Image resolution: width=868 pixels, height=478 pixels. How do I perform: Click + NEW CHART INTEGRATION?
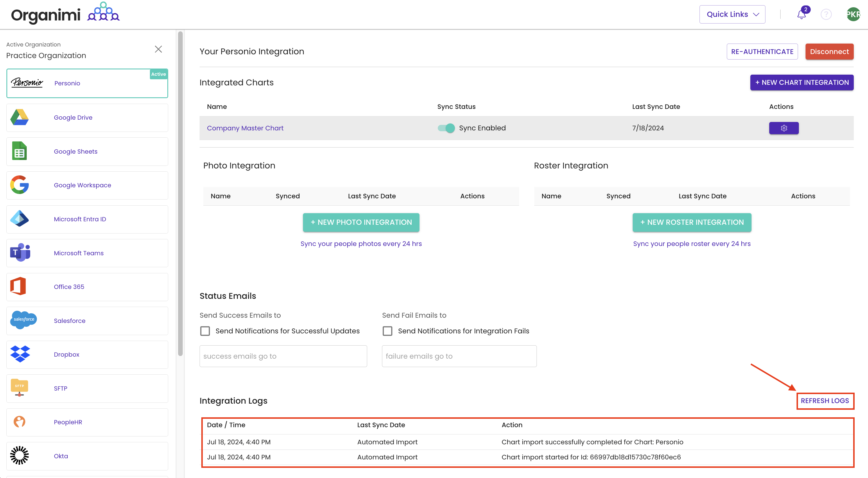coord(801,82)
